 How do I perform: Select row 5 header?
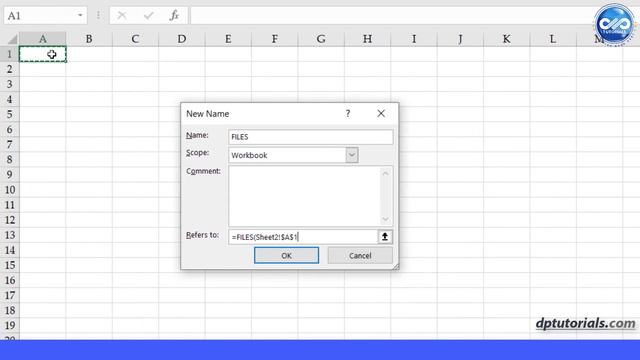(x=9, y=114)
